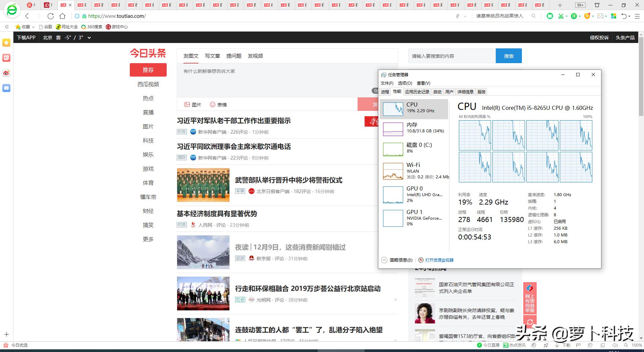Reload the page with the refresh icon
Image resolution: width=644 pixels, height=352 pixels.
pos(51,16)
